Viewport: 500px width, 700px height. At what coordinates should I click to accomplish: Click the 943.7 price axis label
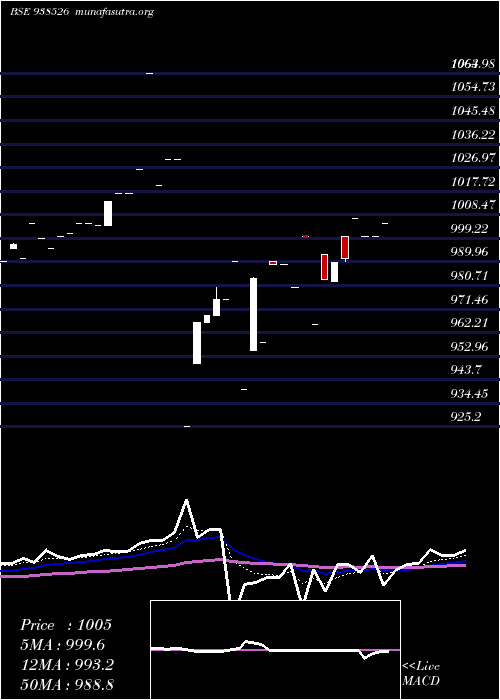(466, 370)
